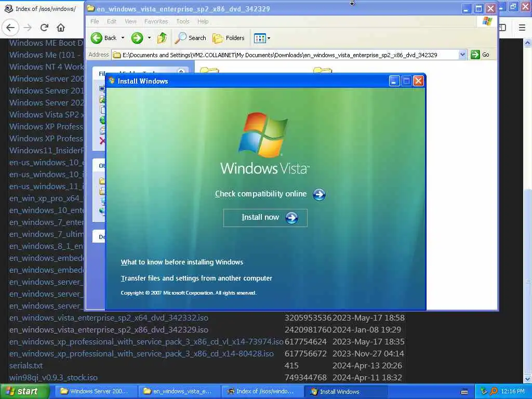Open Windows ME Boot link in browser list

pos(46,43)
